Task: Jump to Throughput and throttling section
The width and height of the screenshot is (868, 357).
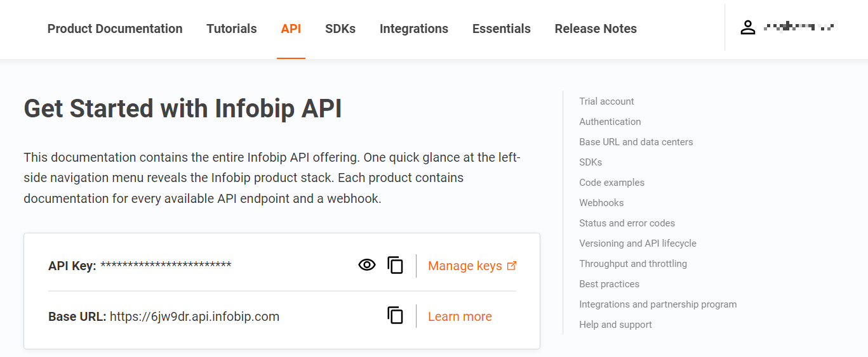Action: (x=633, y=264)
